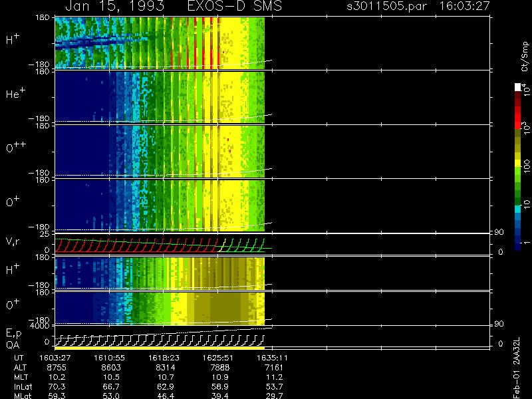Click the UT value "1625:51"
The height and width of the screenshot is (399, 532).
point(218,358)
